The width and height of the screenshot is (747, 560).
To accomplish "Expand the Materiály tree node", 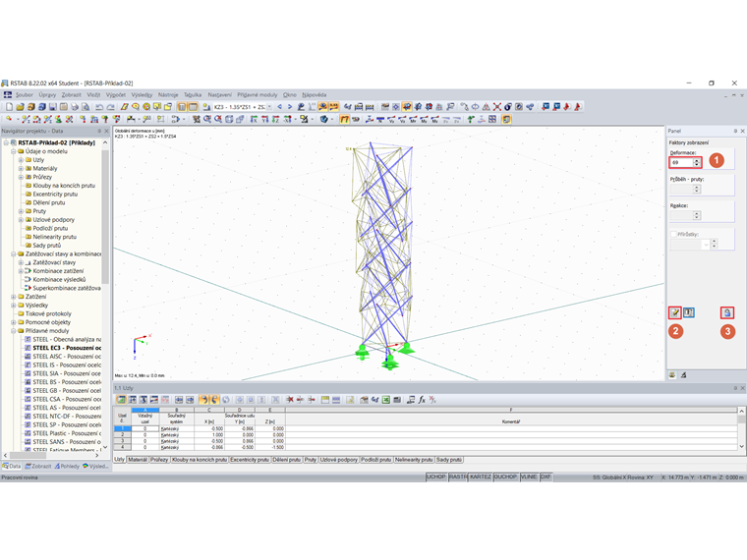I will (21, 169).
